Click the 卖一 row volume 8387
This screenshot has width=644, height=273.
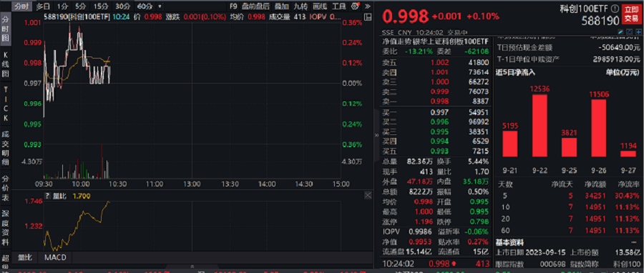(481, 101)
